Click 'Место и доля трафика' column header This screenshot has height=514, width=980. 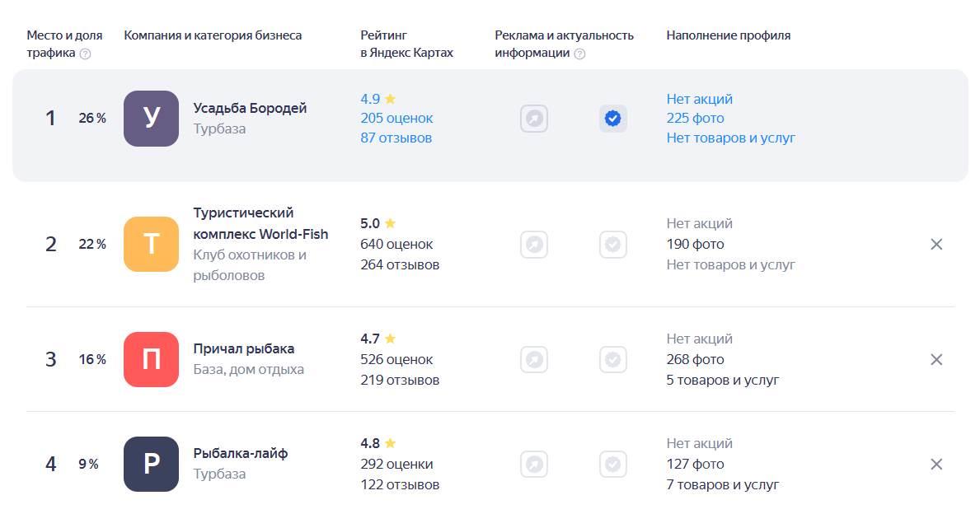(x=64, y=44)
